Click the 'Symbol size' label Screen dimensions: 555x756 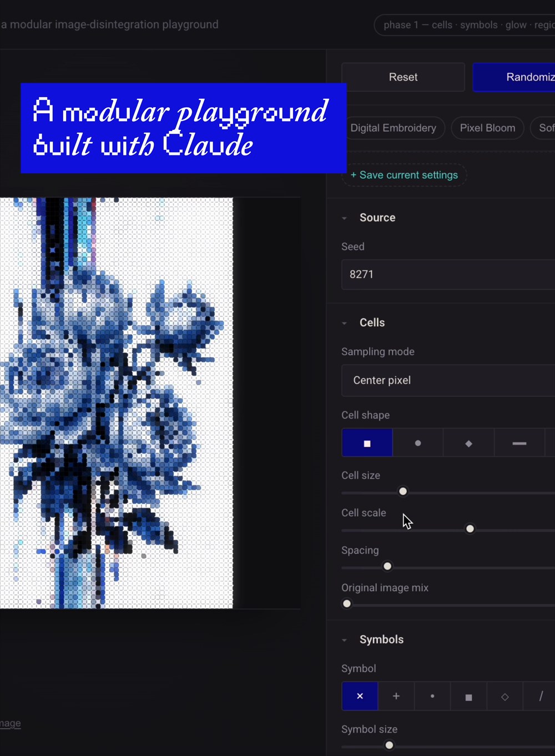tap(369, 729)
